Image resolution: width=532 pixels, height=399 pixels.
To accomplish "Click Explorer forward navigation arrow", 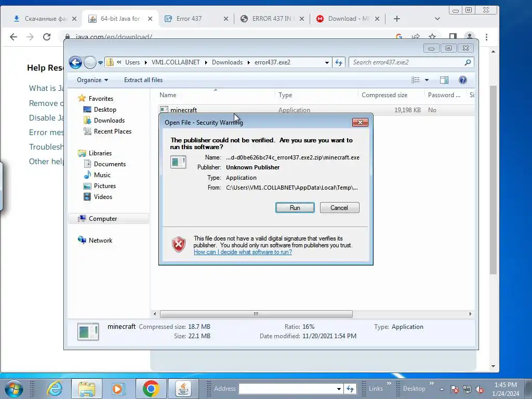I will click(90, 62).
